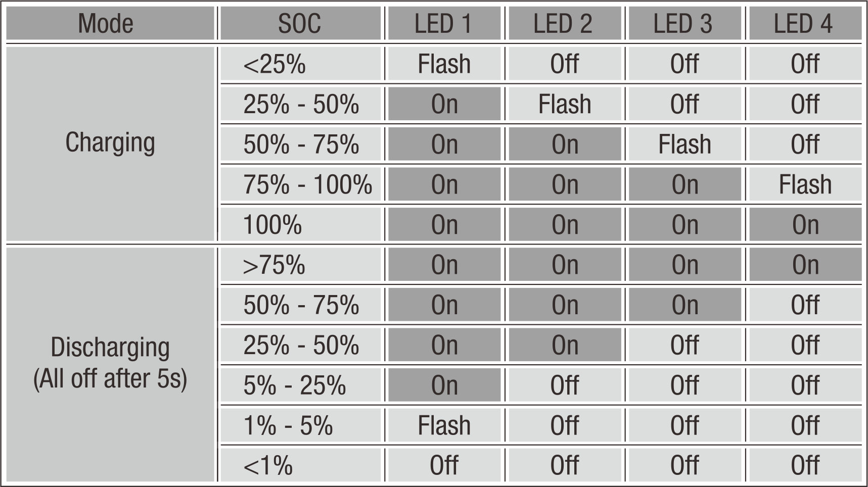
Task: Click LED 1 Off in the <1% row
Action: 444,465
